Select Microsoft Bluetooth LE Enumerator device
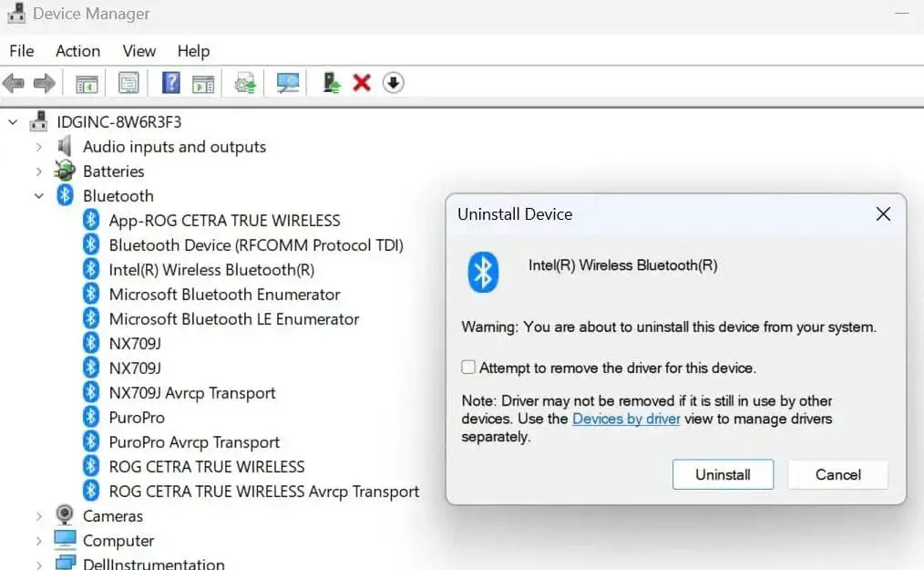The width and height of the screenshot is (924, 570). click(x=233, y=319)
